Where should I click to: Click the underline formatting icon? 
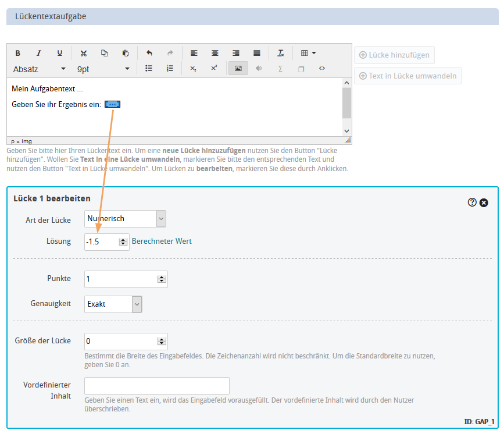(x=59, y=53)
